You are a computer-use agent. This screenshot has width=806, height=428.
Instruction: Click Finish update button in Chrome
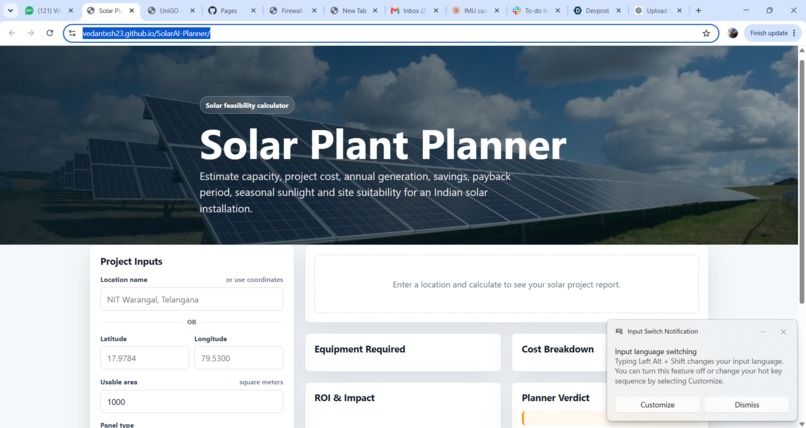tap(773, 33)
